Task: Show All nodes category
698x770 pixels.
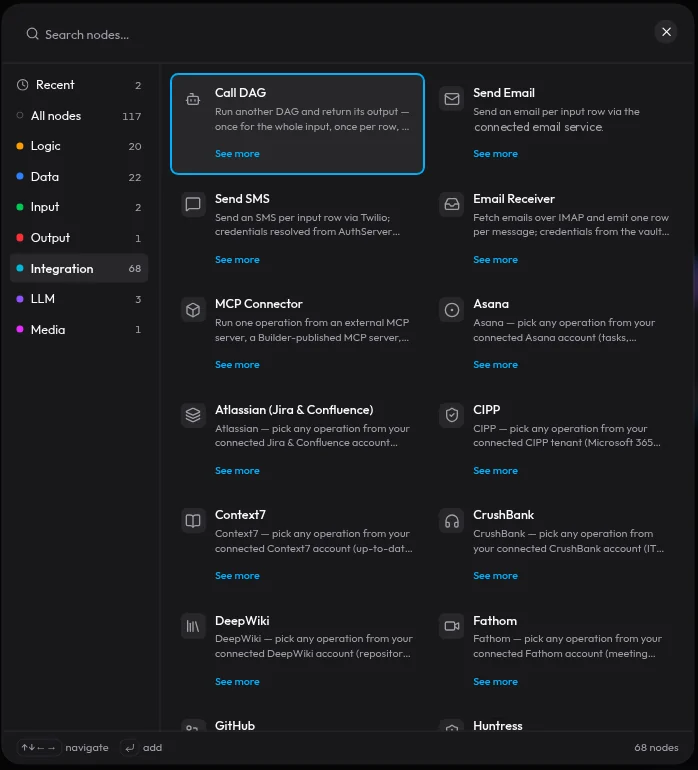Action: pyautogui.click(x=79, y=116)
